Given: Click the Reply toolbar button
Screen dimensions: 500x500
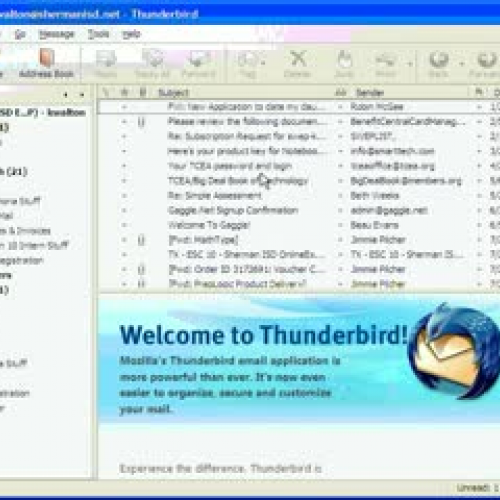Looking at the screenshot, I should click(106, 63).
